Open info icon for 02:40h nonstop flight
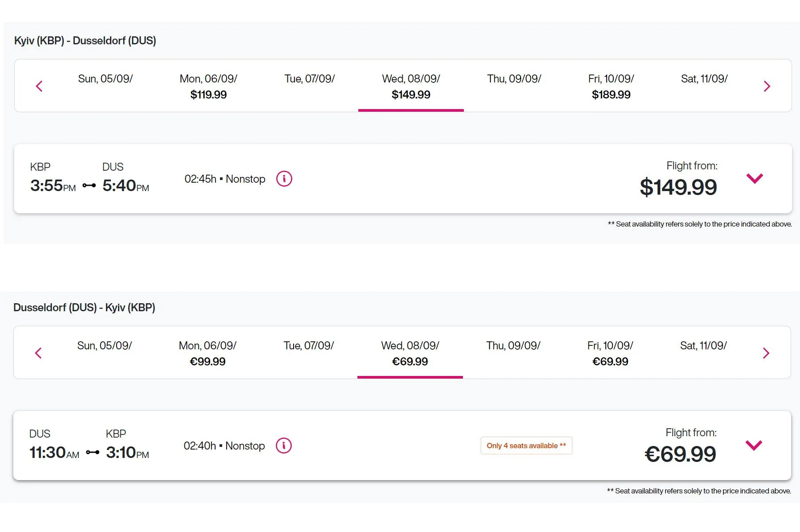800x532 pixels. [284, 446]
